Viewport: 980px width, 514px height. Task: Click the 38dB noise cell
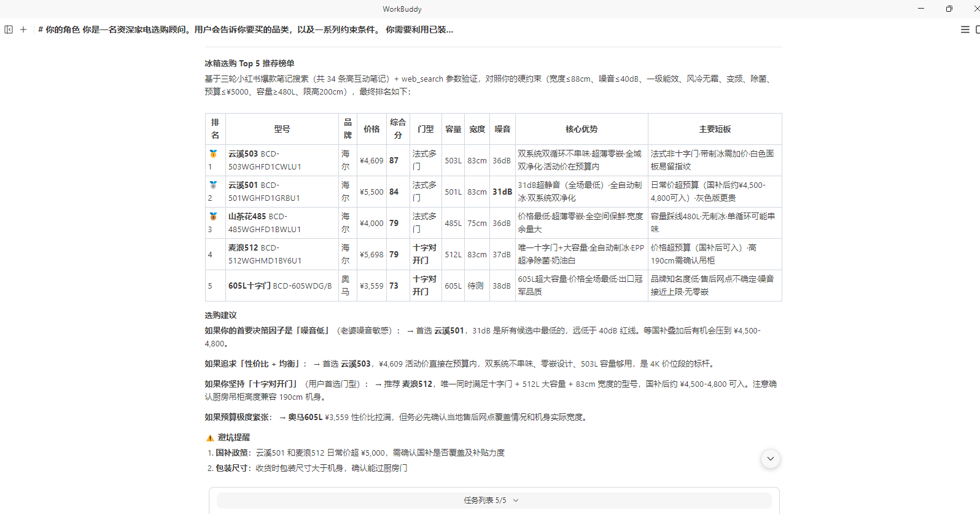(502, 286)
